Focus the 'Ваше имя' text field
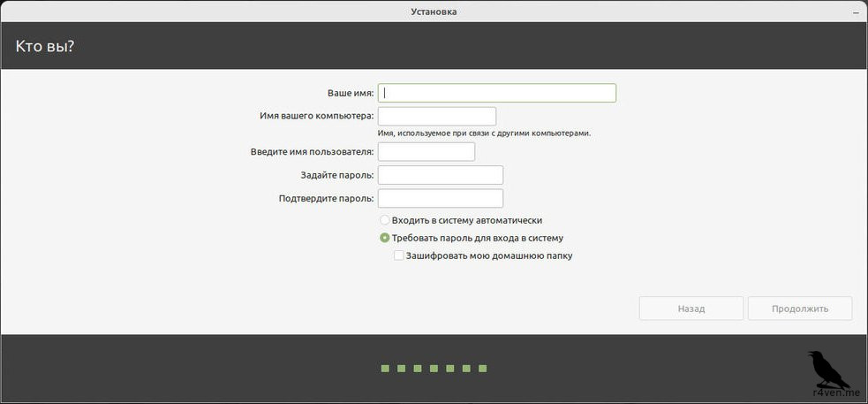Viewport: 868px width, 404px height. point(496,93)
